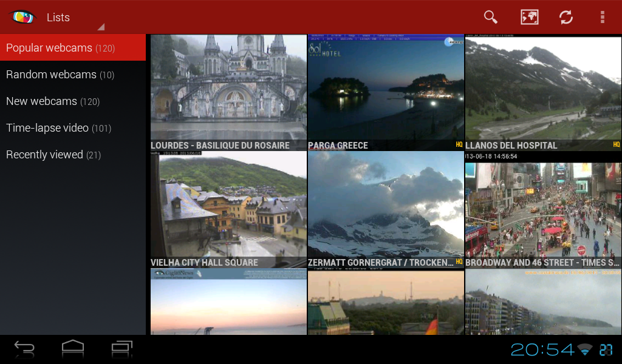
Task: Tap the Android back button
Action: click(24, 349)
